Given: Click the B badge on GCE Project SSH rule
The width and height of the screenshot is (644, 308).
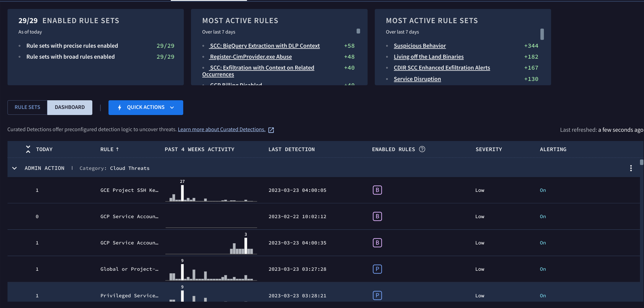Looking at the screenshot, I should click(377, 190).
